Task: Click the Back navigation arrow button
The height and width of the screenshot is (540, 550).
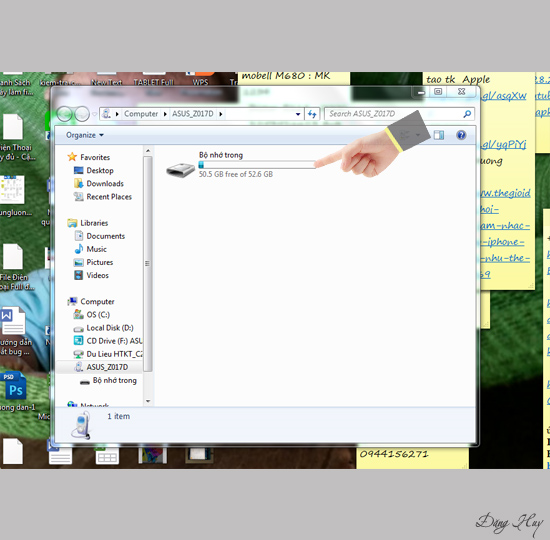Action: [x=65, y=114]
